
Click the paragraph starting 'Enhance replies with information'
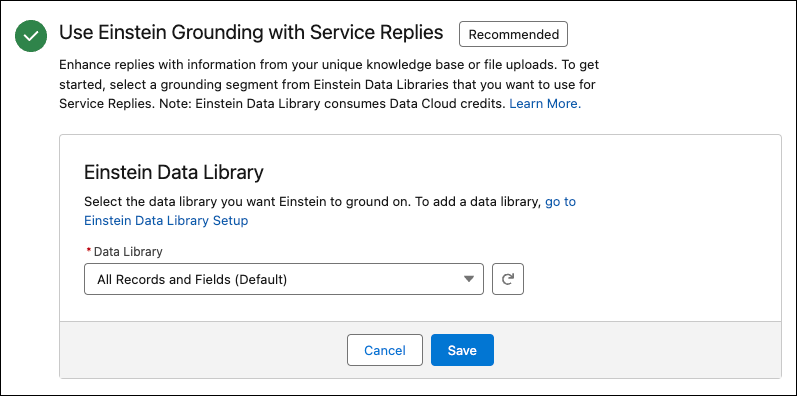[330, 84]
